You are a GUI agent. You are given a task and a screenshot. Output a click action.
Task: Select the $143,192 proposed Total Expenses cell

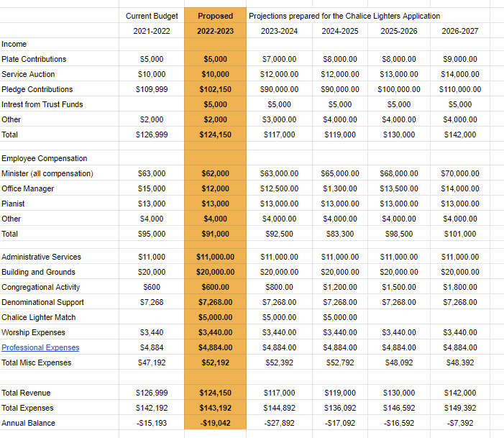coord(216,408)
